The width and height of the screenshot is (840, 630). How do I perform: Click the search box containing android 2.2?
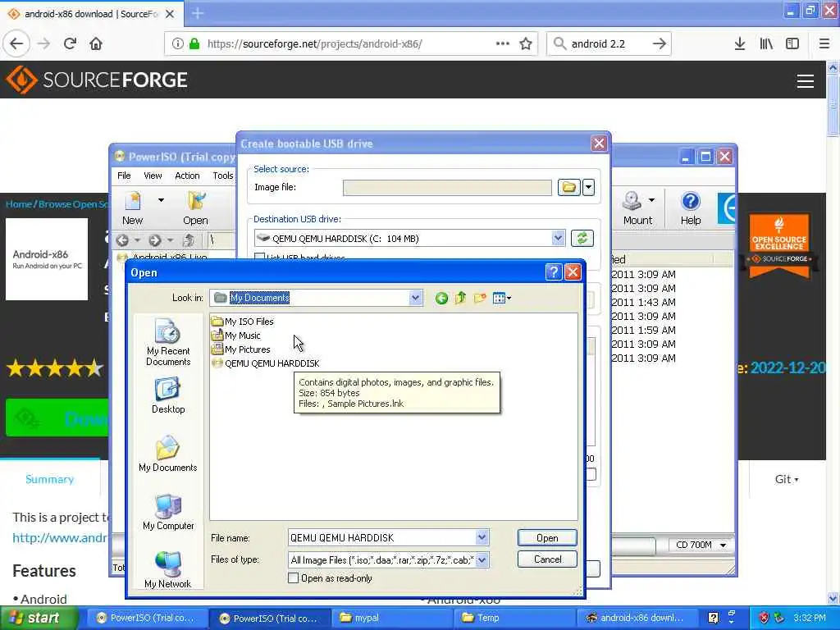(608, 44)
